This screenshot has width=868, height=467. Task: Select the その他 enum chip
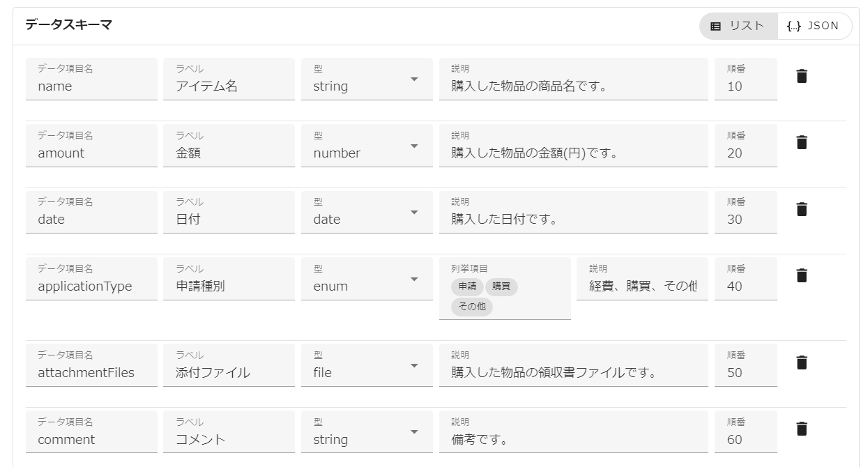(472, 307)
